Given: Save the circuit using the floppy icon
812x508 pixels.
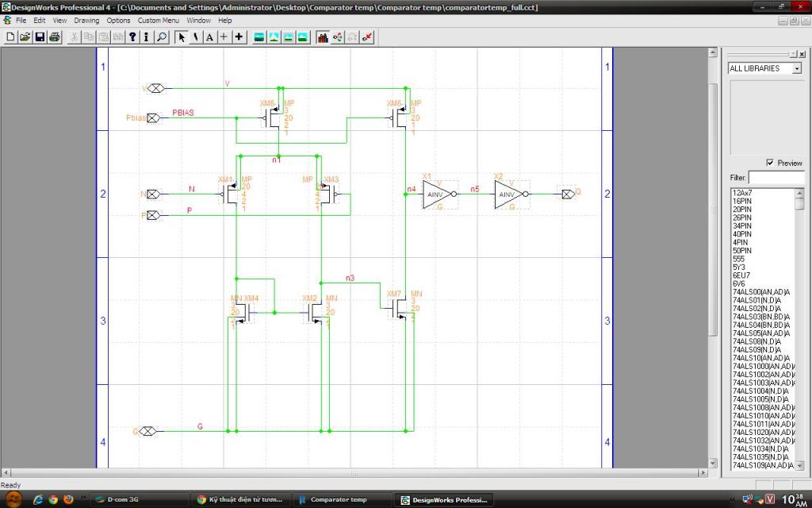Looking at the screenshot, I should tap(40, 37).
